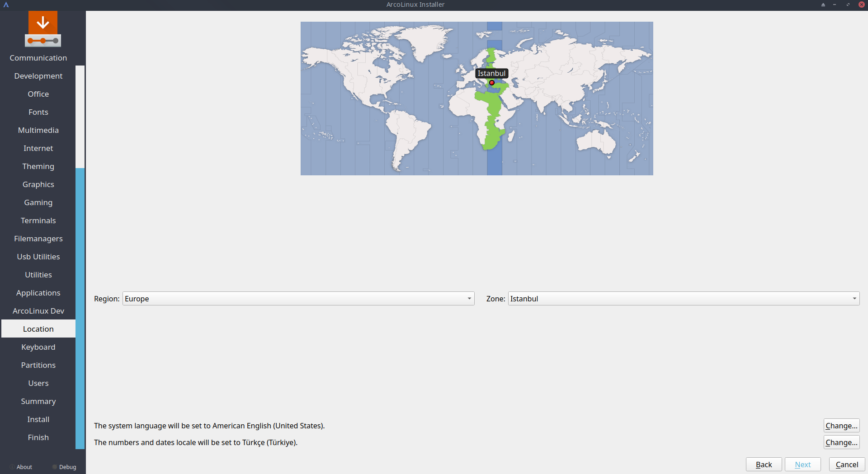Jump to the Install step
The height and width of the screenshot is (474, 868).
coord(38,419)
